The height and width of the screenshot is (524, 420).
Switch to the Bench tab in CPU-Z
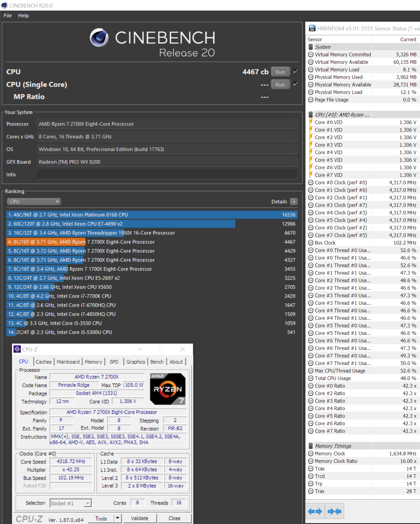157,362
